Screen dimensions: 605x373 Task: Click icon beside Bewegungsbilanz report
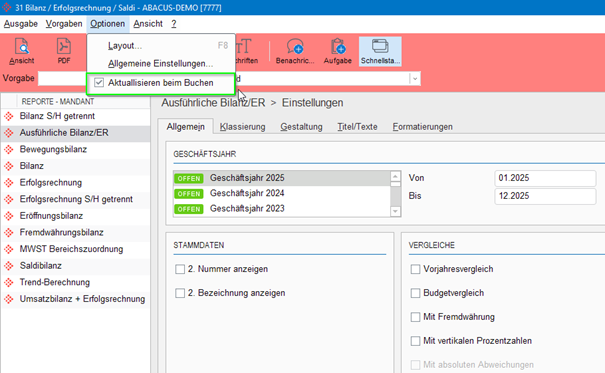pyautogui.click(x=8, y=149)
